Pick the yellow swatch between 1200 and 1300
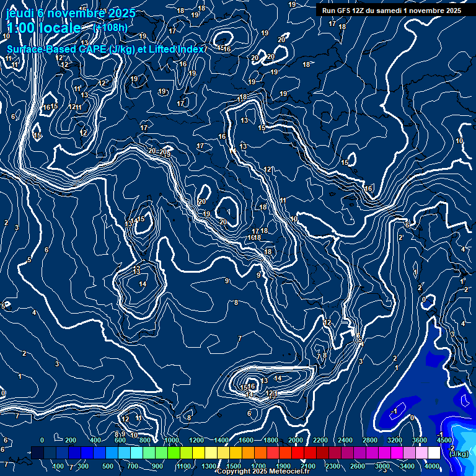Screen dimensions: 476x476 (x=198, y=452)
